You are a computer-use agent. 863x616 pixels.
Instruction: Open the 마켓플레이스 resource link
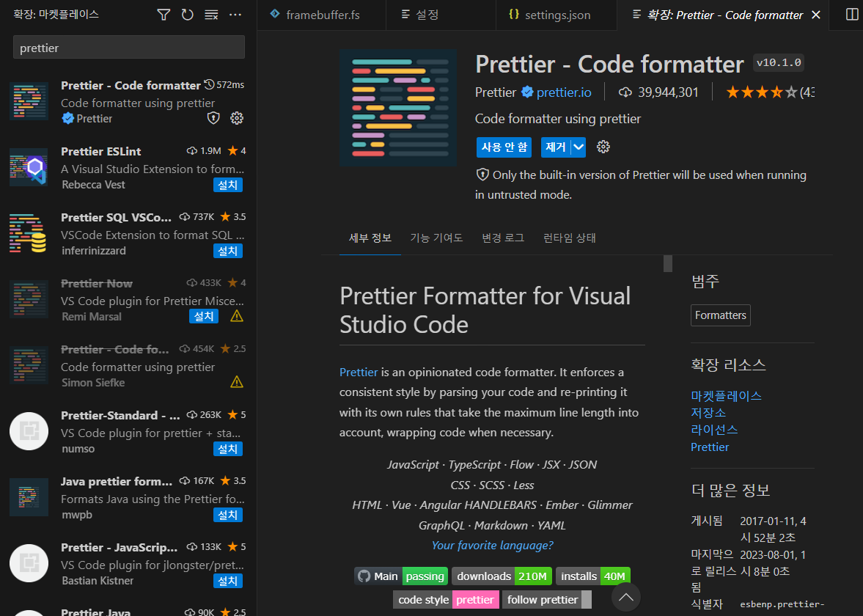(726, 396)
